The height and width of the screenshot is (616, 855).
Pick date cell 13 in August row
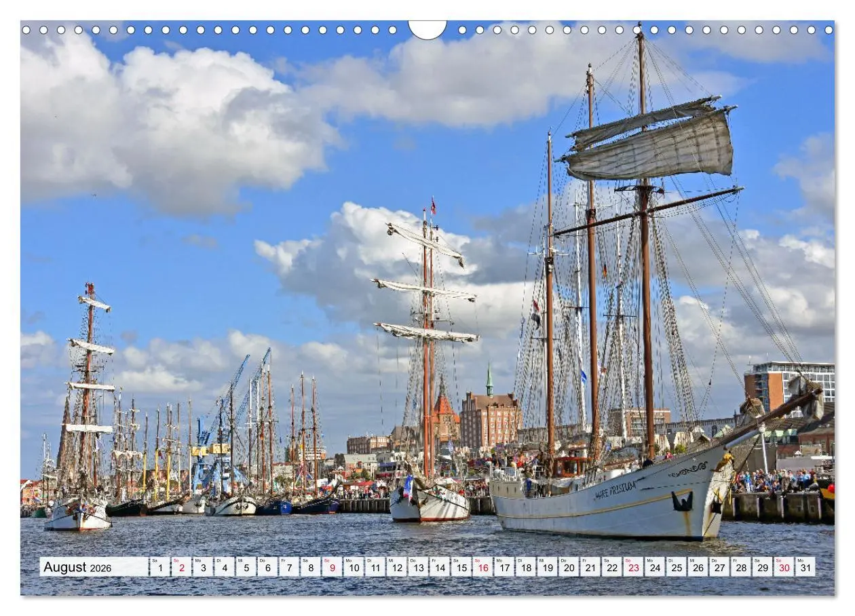(x=418, y=567)
